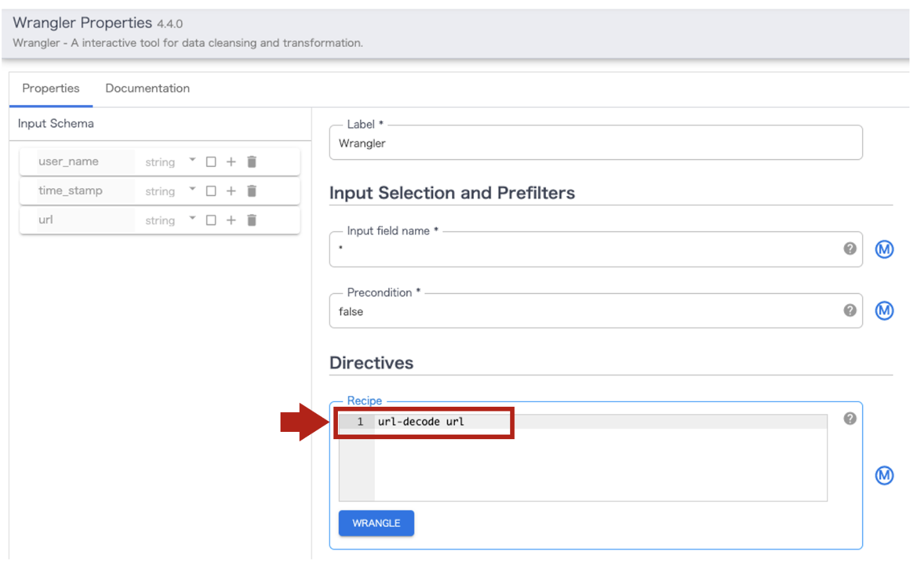The image size is (924, 562).
Task: Click the string type label for user_name
Action: point(160,162)
